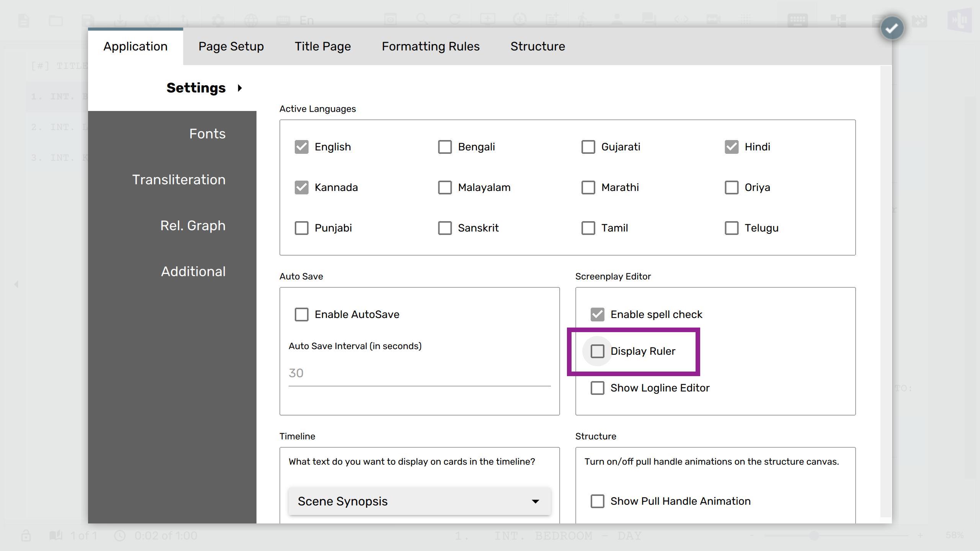Switch to the Page Setup tab

click(x=231, y=46)
